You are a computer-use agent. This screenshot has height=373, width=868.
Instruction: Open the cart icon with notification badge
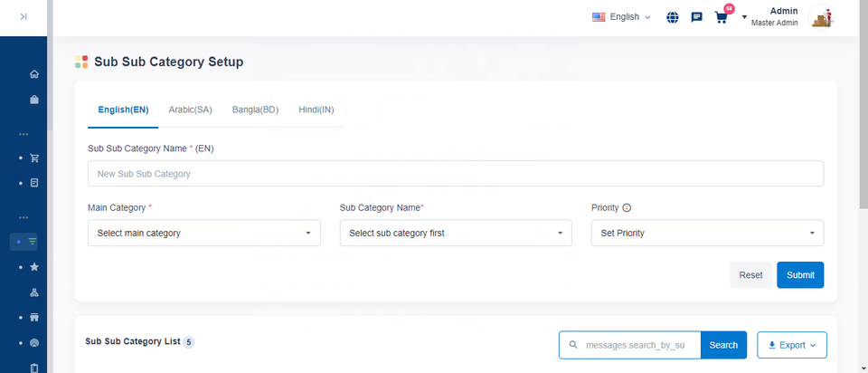coord(721,17)
